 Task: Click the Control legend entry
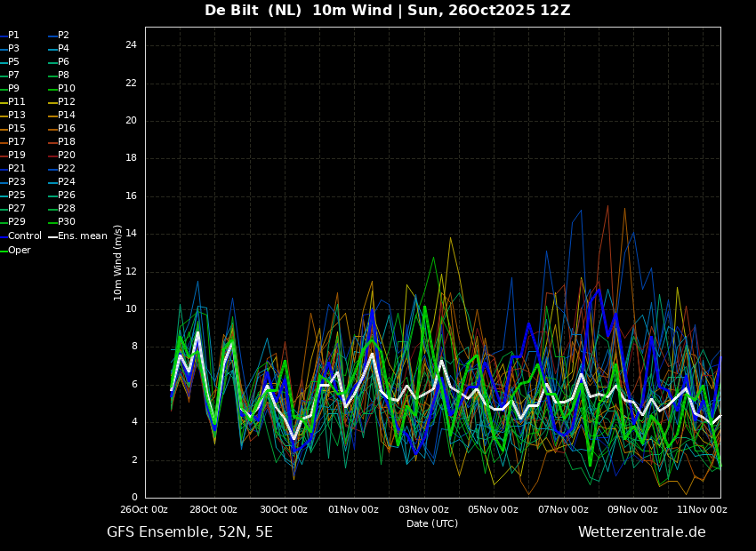click(x=20, y=236)
